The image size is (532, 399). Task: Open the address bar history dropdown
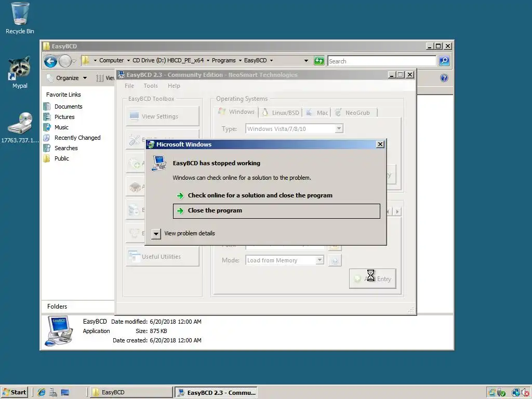[306, 61]
